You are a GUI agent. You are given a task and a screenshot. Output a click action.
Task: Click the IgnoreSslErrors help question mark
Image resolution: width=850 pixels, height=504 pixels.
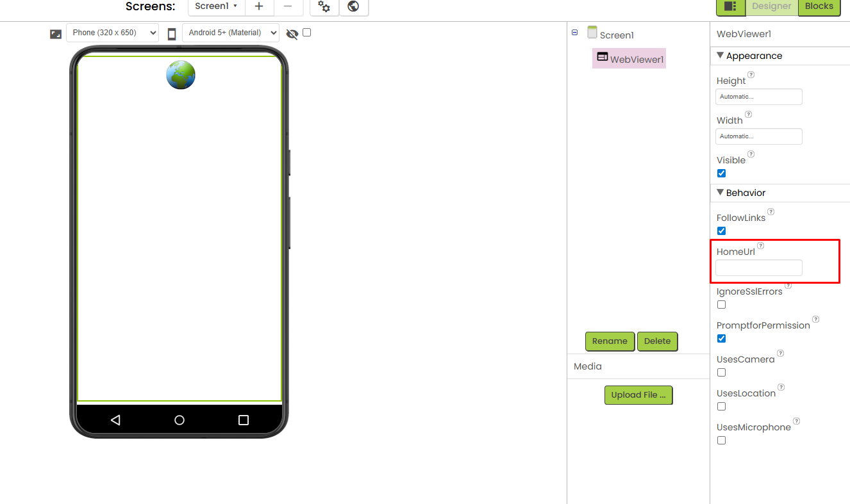[788, 286]
